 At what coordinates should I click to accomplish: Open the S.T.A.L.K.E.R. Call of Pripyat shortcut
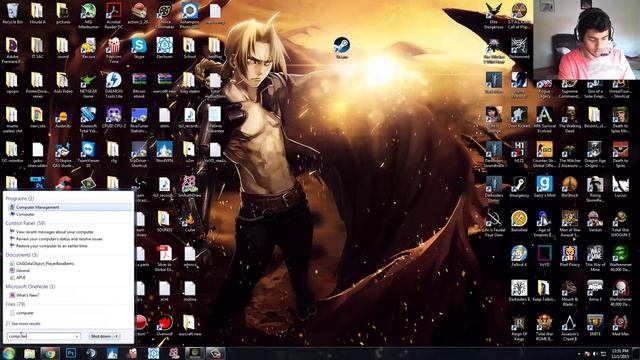[x=519, y=16]
